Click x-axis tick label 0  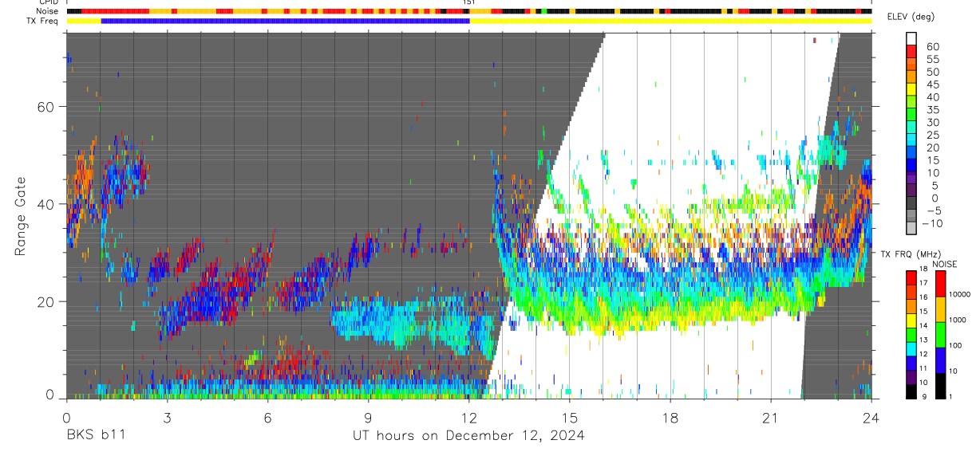coord(65,418)
